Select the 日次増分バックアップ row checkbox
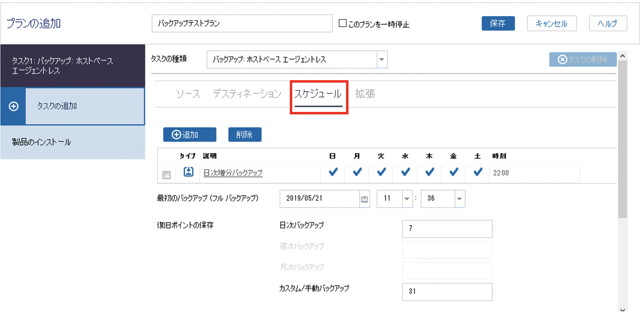The width and height of the screenshot is (644, 324). (x=166, y=175)
